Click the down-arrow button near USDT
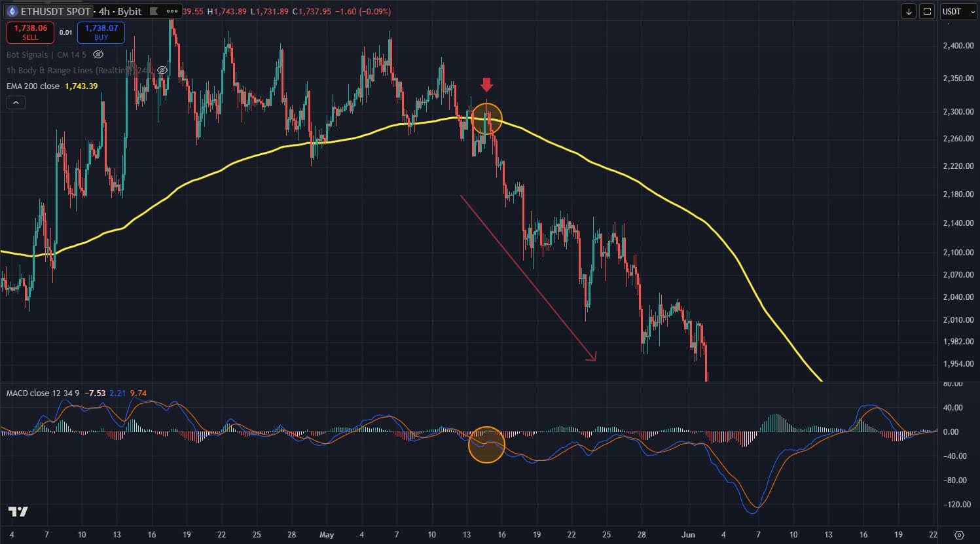Viewport: 980px width, 544px height. point(909,11)
